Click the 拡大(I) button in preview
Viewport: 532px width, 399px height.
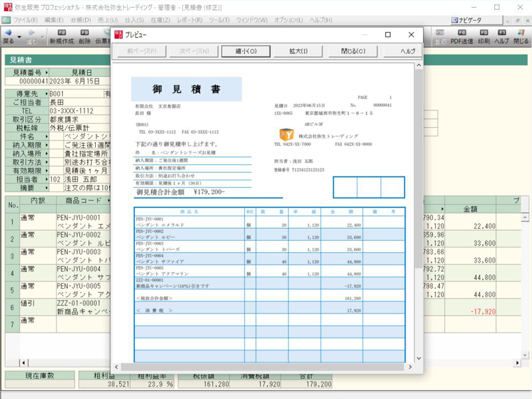tap(298, 51)
